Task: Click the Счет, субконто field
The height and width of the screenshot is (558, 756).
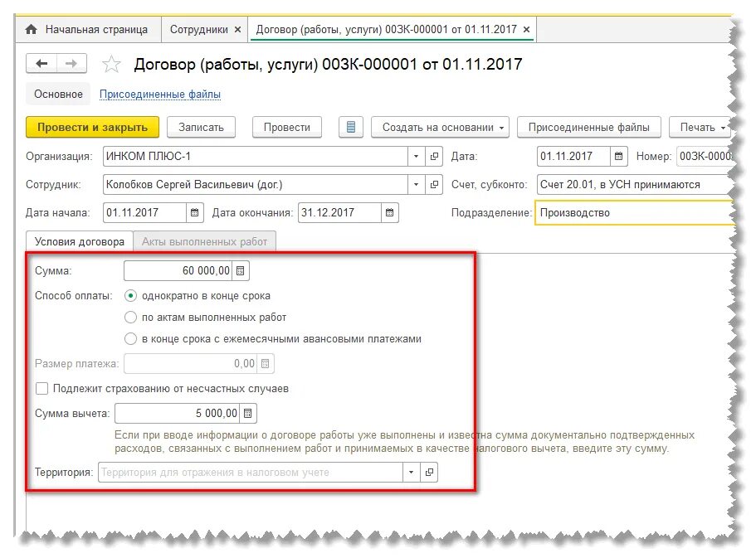Action: (635, 185)
